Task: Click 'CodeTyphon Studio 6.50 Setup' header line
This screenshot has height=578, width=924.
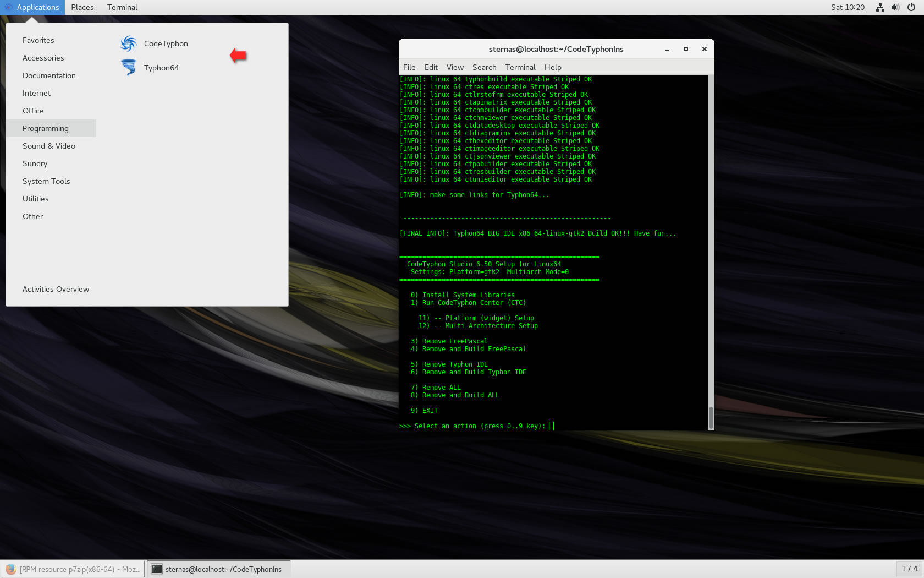Action: coord(483,264)
